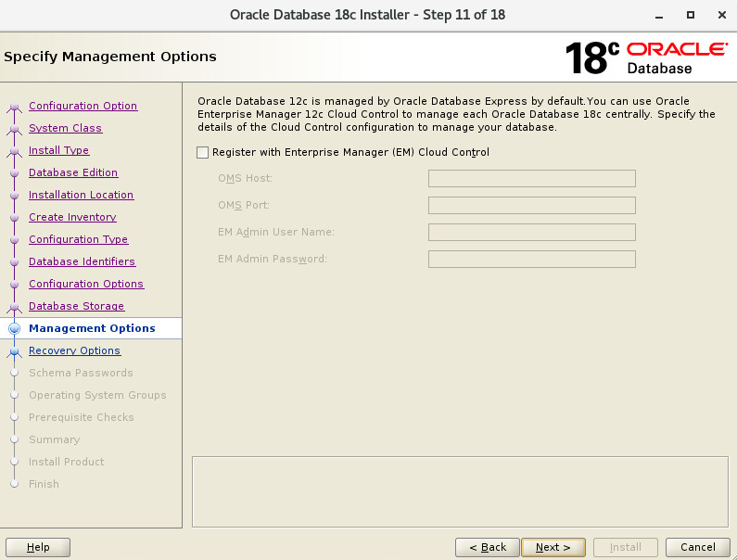Click the EM Admin User Name field
The width and height of the screenshot is (737, 560).
531,233
